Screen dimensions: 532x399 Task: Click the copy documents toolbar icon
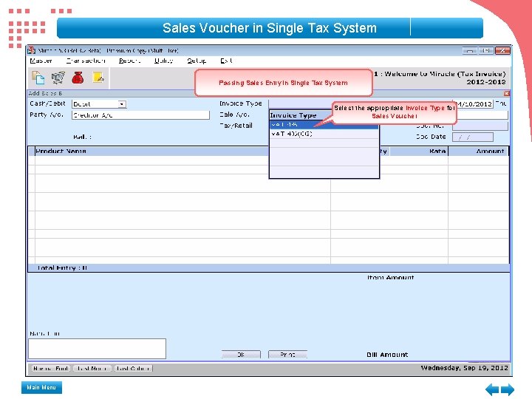pyautogui.click(x=38, y=78)
